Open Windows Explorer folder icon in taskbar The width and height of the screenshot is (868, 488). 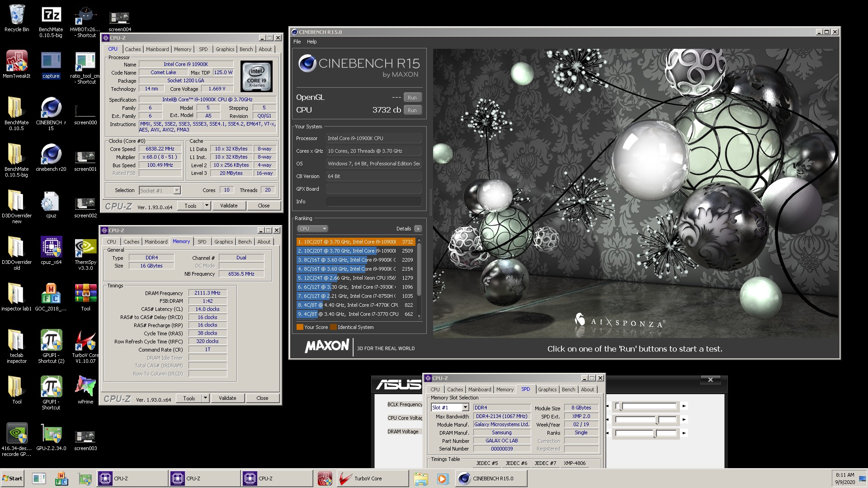[x=421, y=479]
